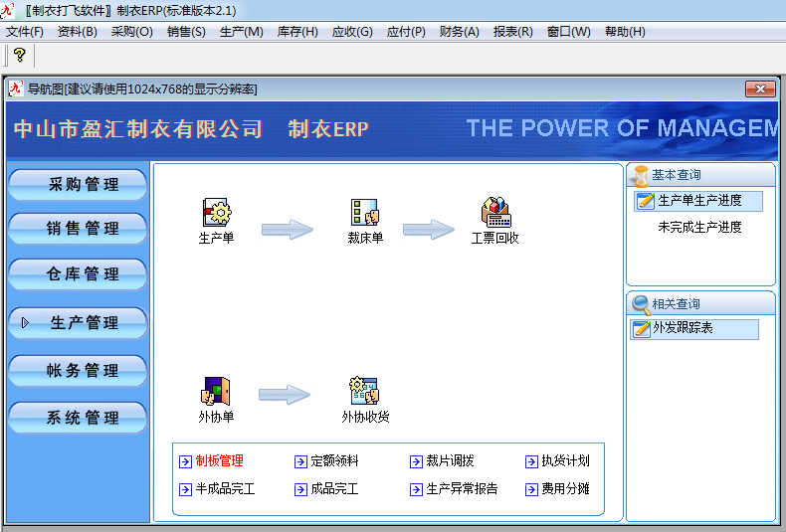Click arrow icon beside 执货计划

point(531,461)
